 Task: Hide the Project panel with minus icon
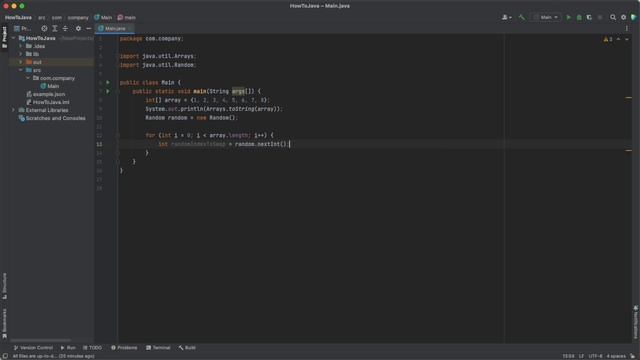[89, 29]
